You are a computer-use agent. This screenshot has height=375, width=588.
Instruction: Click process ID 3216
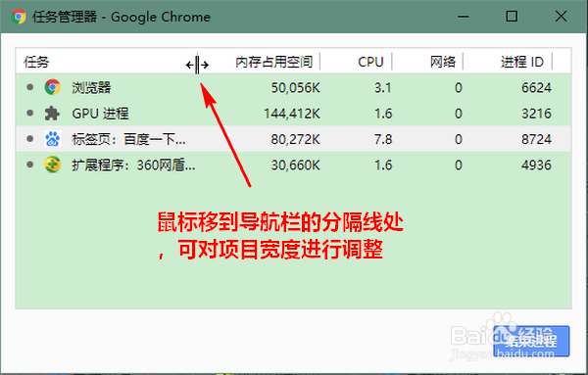[x=536, y=114]
